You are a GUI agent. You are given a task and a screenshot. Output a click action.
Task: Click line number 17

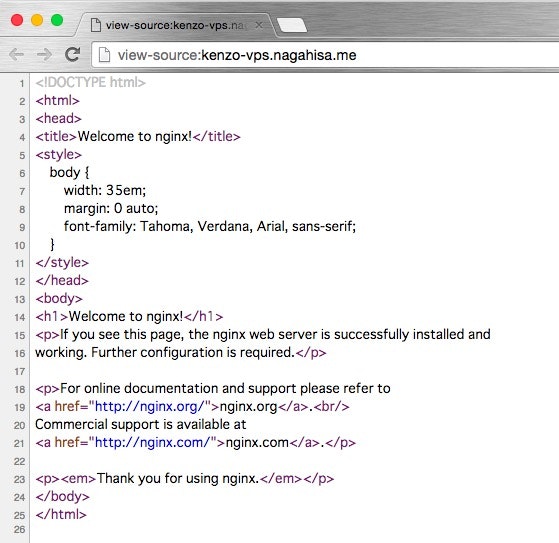[20, 372]
